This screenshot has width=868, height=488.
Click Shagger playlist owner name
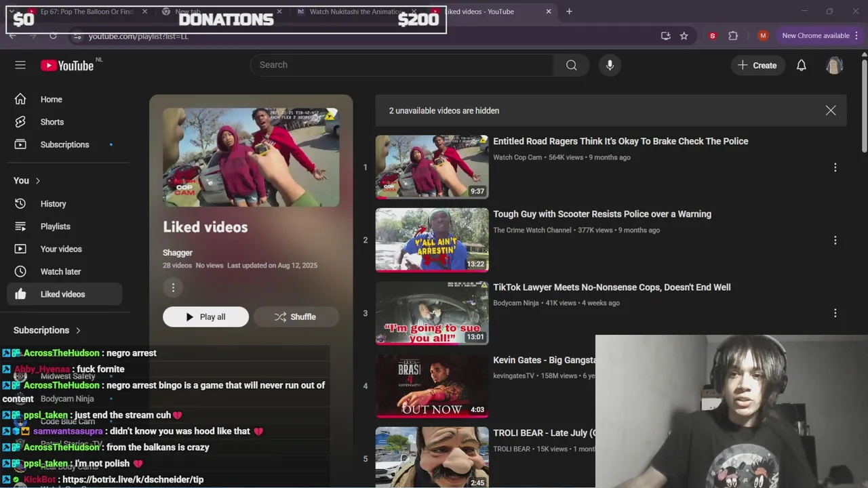click(178, 253)
